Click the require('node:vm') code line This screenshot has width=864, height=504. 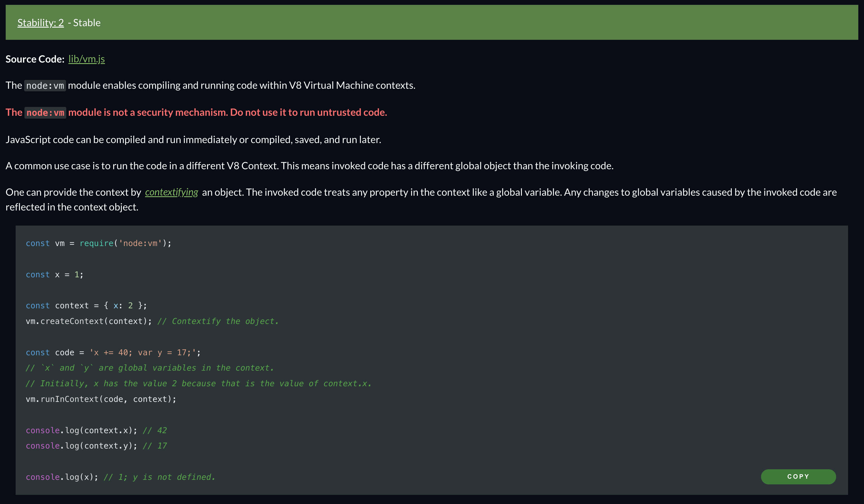(98, 243)
